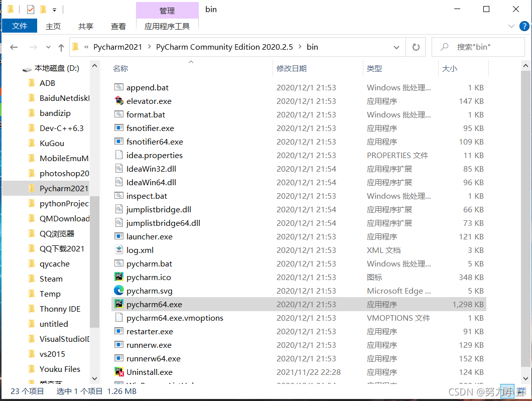Screen dimensions: 532x401
Task: Show hidden breadcrumb path with double chevron
Action: coord(86,47)
